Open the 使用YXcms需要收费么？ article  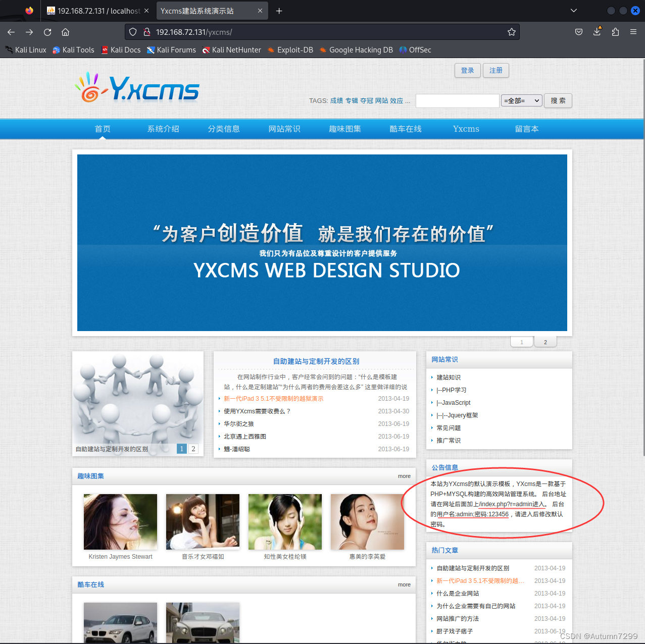click(258, 411)
